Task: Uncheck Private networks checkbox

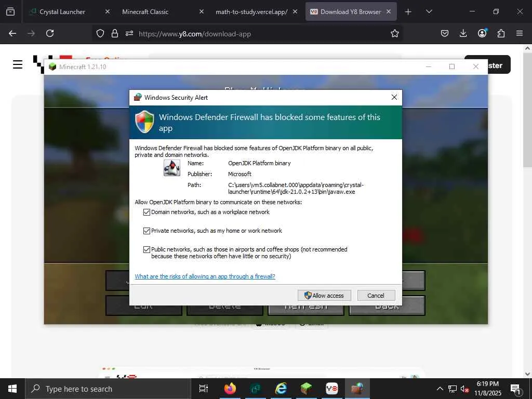Action: point(147,231)
